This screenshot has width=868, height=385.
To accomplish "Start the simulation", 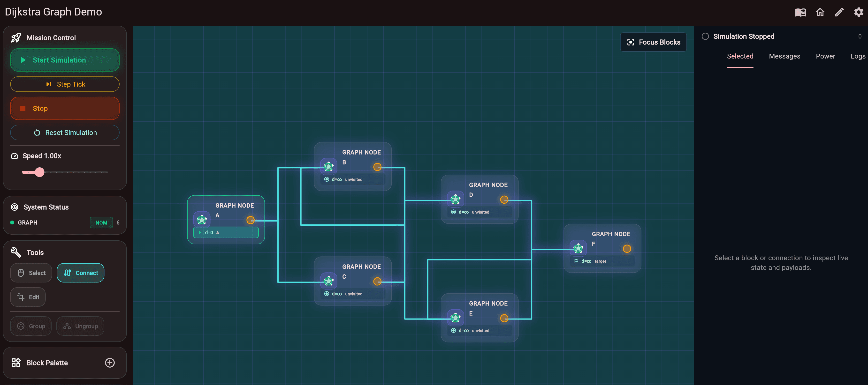I will pos(65,60).
